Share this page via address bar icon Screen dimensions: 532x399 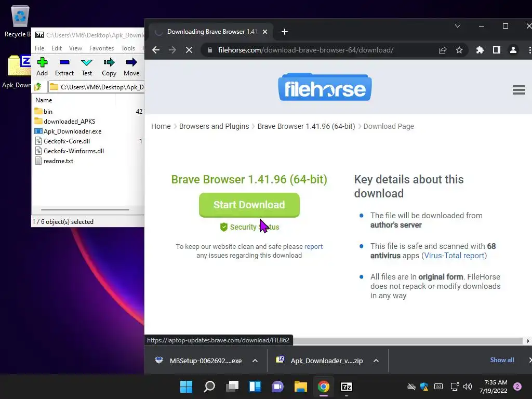[443, 50]
